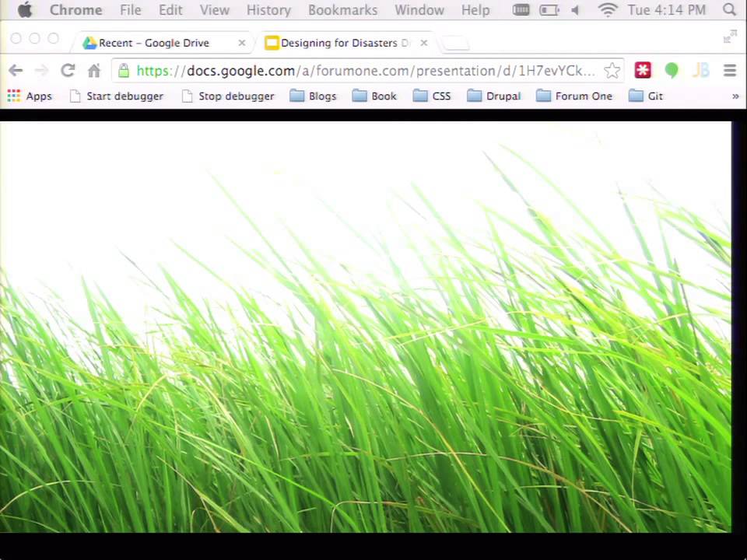Click the green SSL padlock icon
The height and width of the screenshot is (560, 747).
[124, 71]
